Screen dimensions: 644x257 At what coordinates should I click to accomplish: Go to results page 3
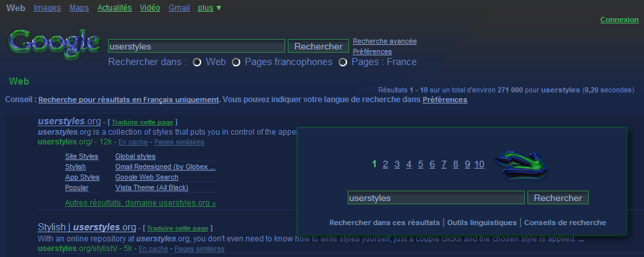[397, 165]
